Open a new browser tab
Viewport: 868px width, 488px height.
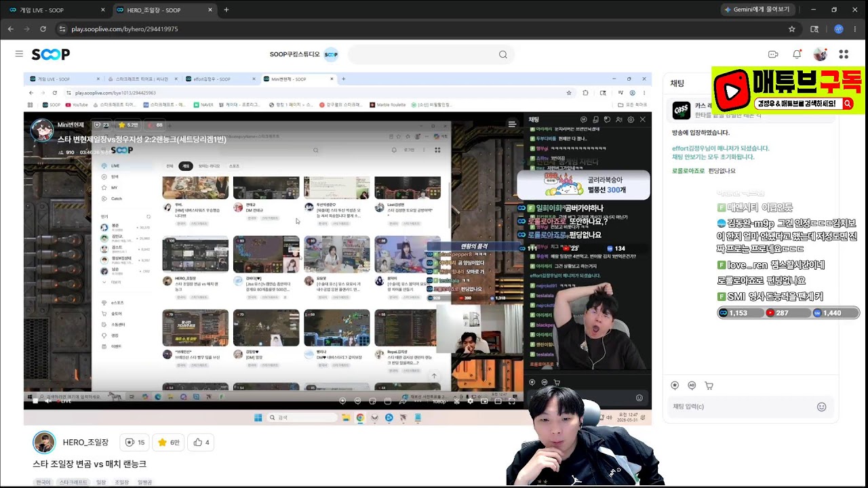coord(226,10)
